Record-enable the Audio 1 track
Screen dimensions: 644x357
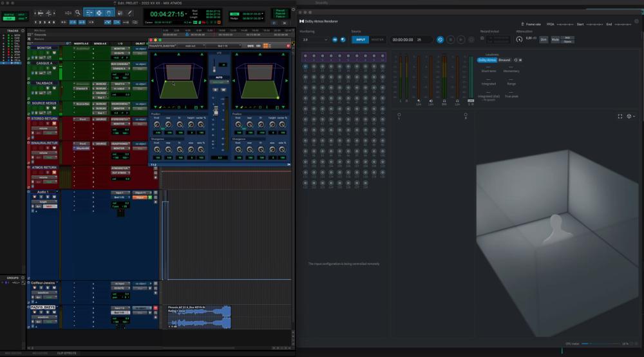point(35,197)
